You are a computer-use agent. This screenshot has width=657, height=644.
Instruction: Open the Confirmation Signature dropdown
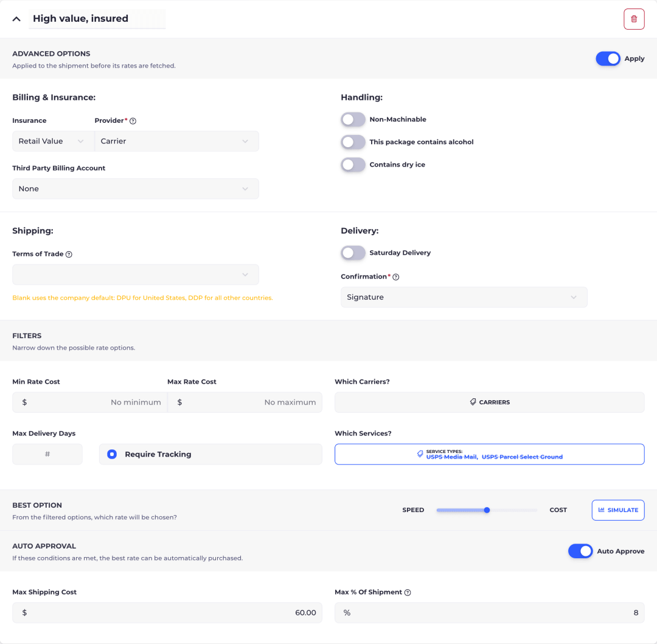[x=464, y=297]
